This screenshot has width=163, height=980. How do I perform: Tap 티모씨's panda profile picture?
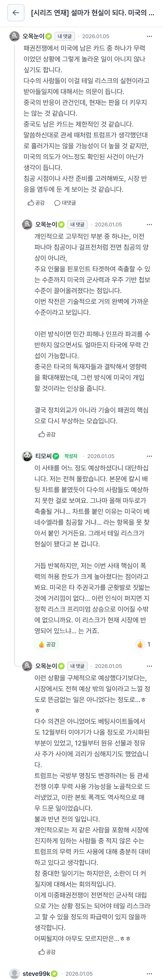[x=27, y=456]
